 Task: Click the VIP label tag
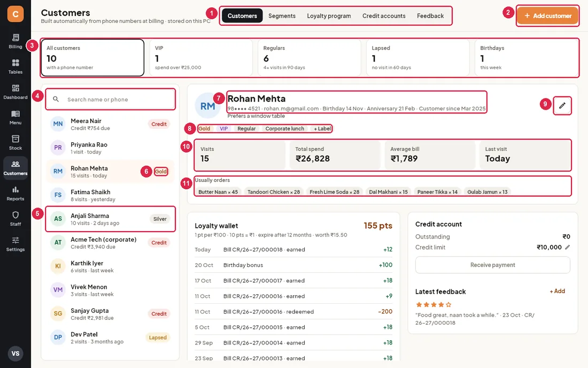coord(224,129)
